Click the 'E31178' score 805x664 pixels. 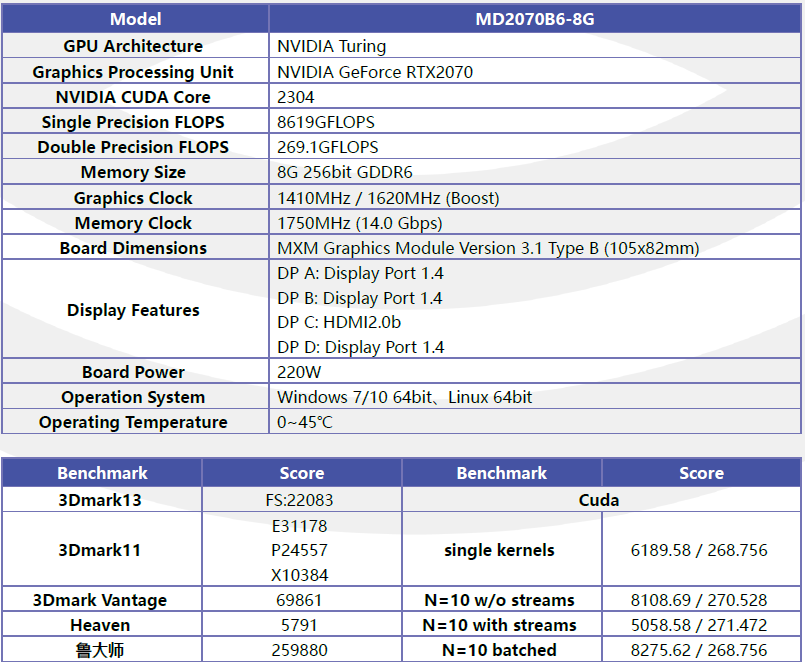coord(299,526)
